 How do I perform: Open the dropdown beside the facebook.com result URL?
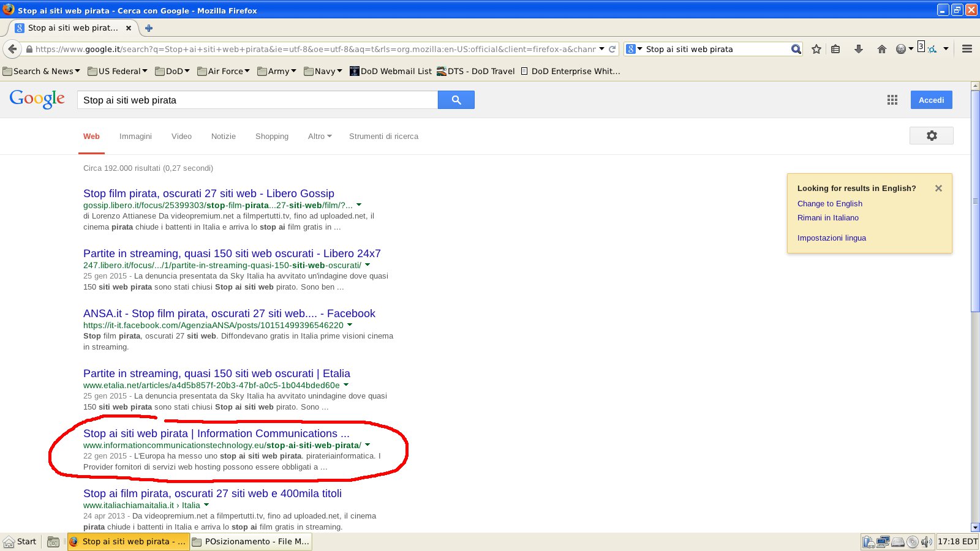[x=350, y=324]
